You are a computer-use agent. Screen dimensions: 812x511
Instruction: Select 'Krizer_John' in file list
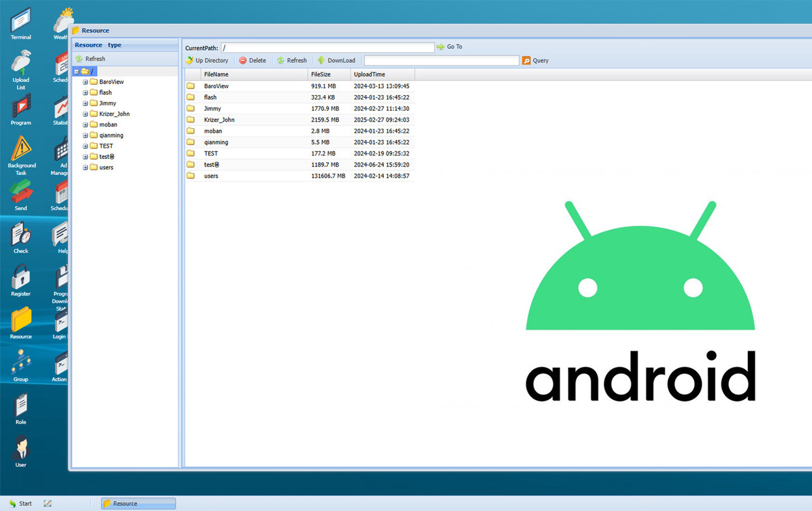click(x=299, y=120)
